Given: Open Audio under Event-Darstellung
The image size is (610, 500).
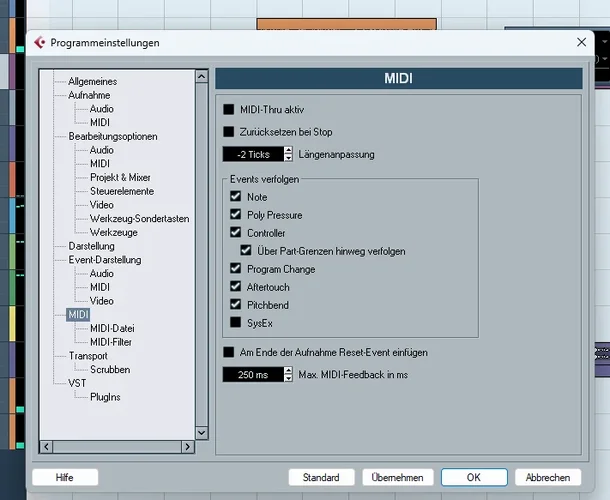Looking at the screenshot, I should click(102, 273).
